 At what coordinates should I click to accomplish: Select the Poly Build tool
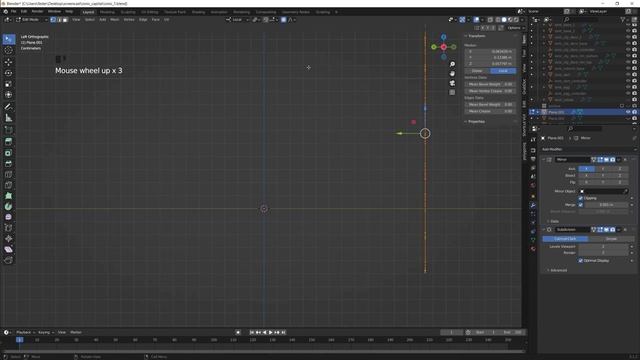pyautogui.click(x=9, y=196)
